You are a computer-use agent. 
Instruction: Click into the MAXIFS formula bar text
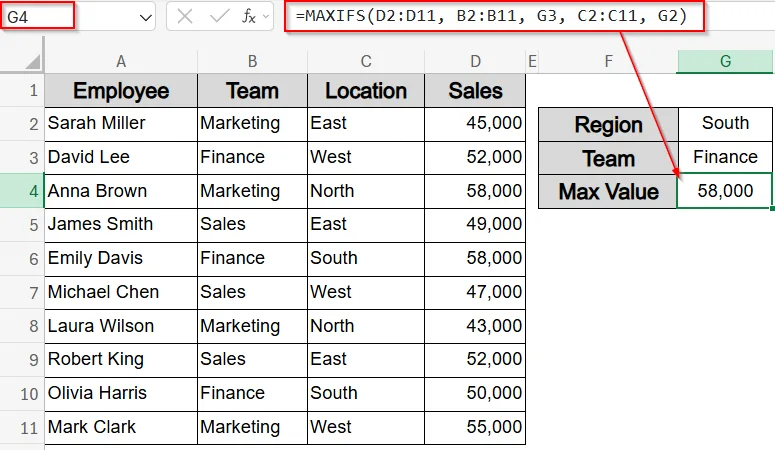(x=491, y=16)
